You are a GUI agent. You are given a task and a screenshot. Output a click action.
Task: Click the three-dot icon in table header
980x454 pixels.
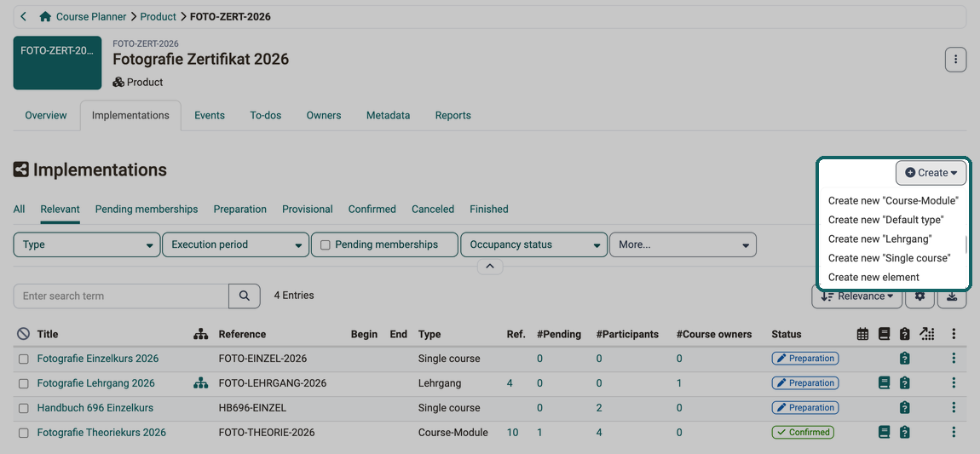[x=954, y=334]
